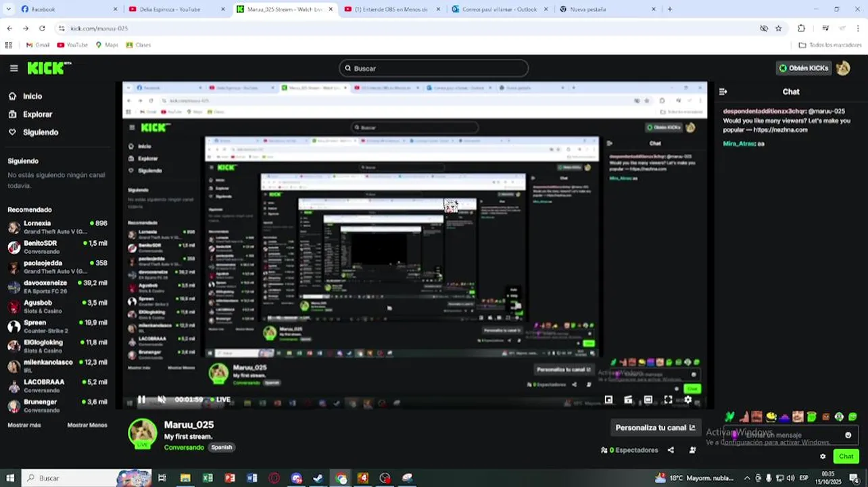Focus the Buscar search field on Kick
The height and width of the screenshot is (487, 868).
[433, 68]
